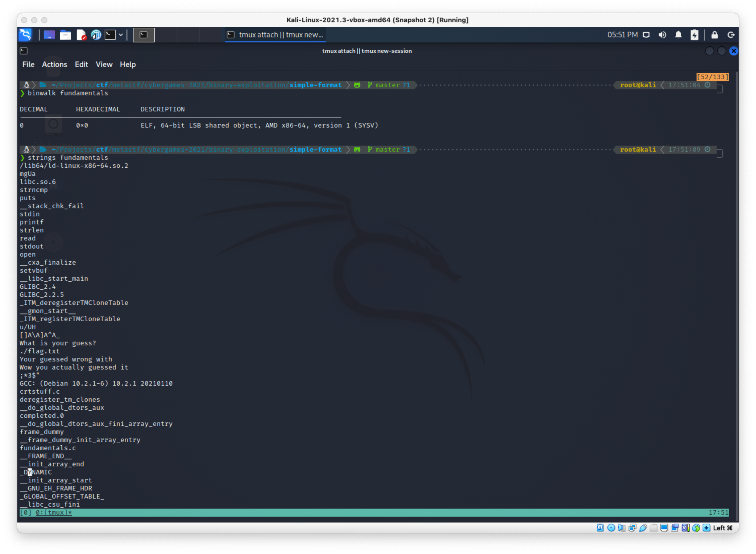The height and width of the screenshot is (554, 756).
Task: Open the notifications bell in the Kali panel
Action: point(679,35)
